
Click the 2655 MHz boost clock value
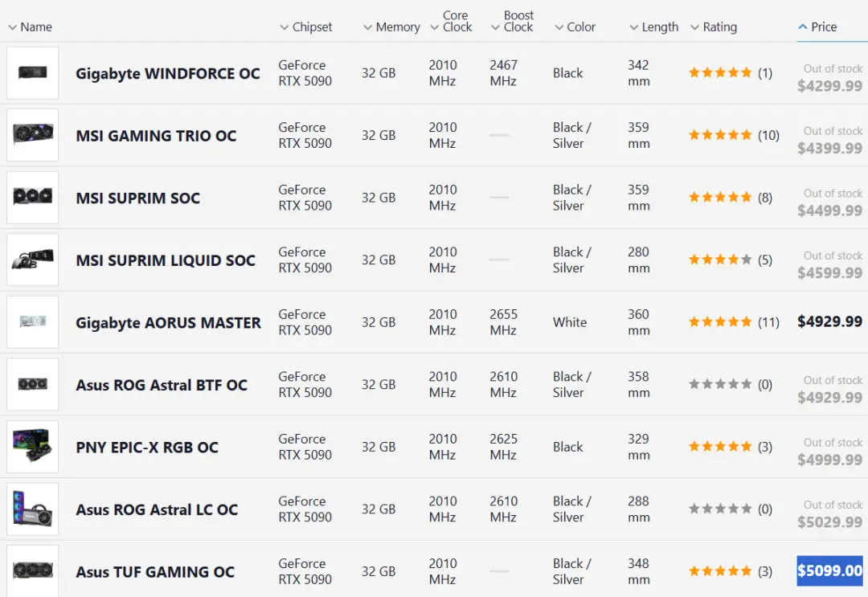coord(504,322)
